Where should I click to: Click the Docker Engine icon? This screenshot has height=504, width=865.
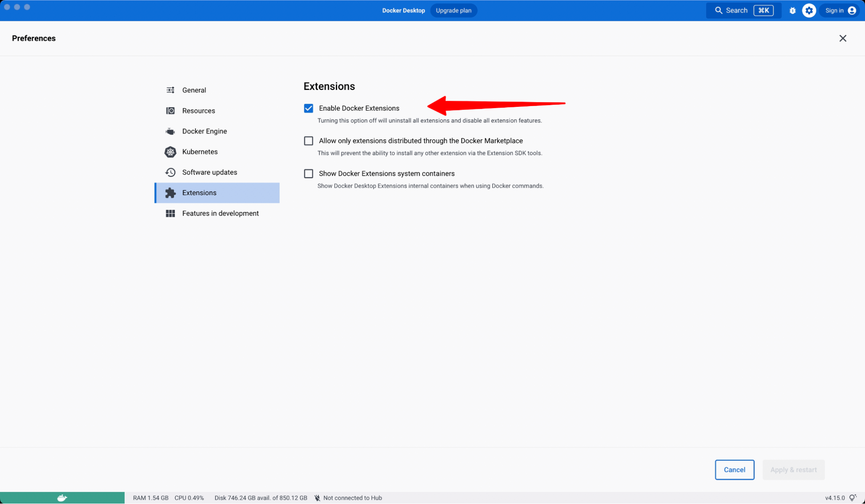[x=171, y=131]
